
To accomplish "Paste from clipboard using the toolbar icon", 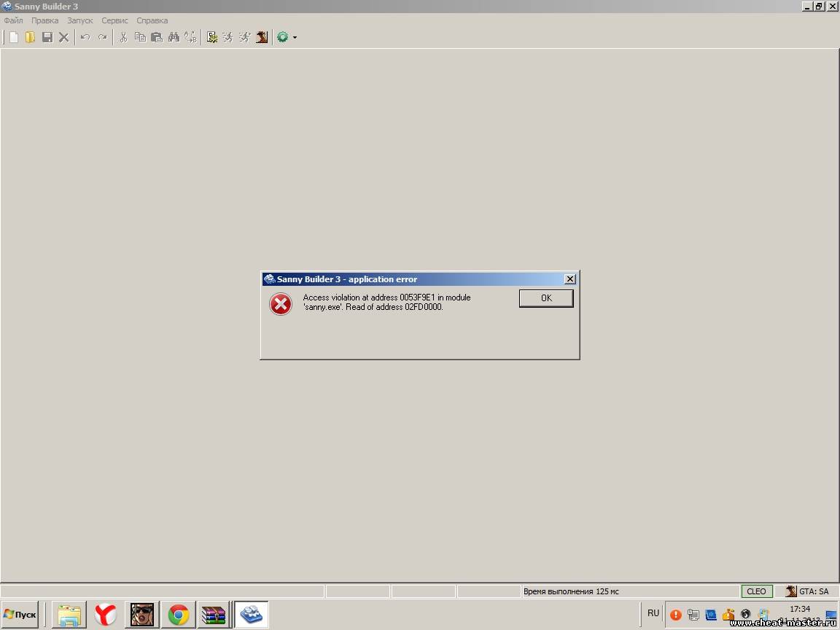I will click(157, 37).
